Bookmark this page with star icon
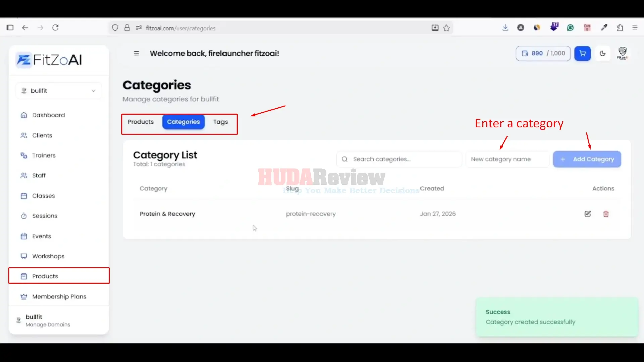Viewport: 644px width, 362px height. [x=446, y=28]
